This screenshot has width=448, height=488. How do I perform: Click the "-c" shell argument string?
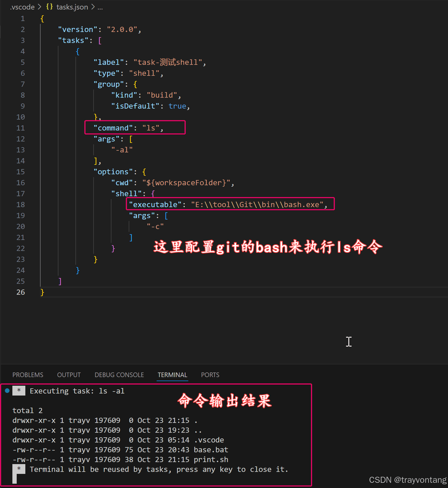pyautogui.click(x=155, y=226)
